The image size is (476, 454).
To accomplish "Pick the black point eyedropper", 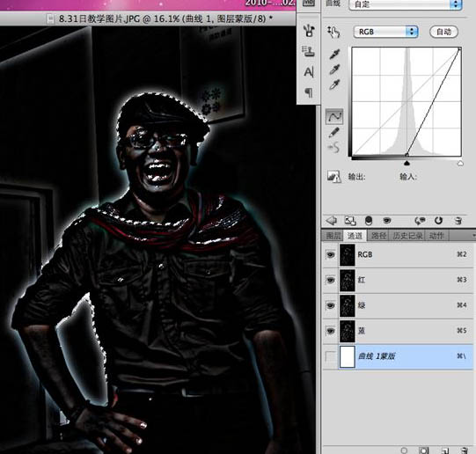I will (x=334, y=55).
